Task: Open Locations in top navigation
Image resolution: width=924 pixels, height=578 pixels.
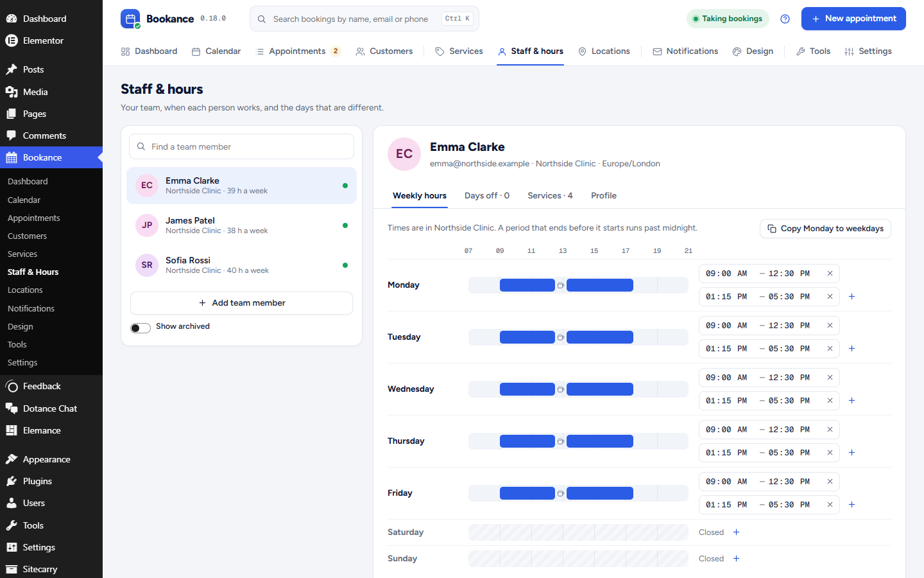Action: coord(604,51)
